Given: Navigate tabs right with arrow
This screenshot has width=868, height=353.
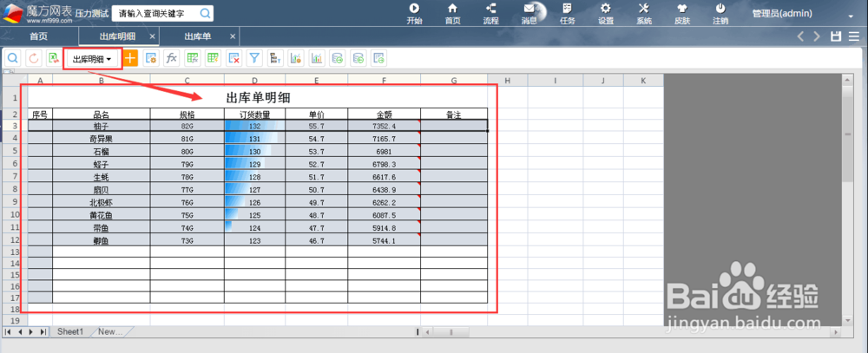Looking at the screenshot, I should coord(817,36).
